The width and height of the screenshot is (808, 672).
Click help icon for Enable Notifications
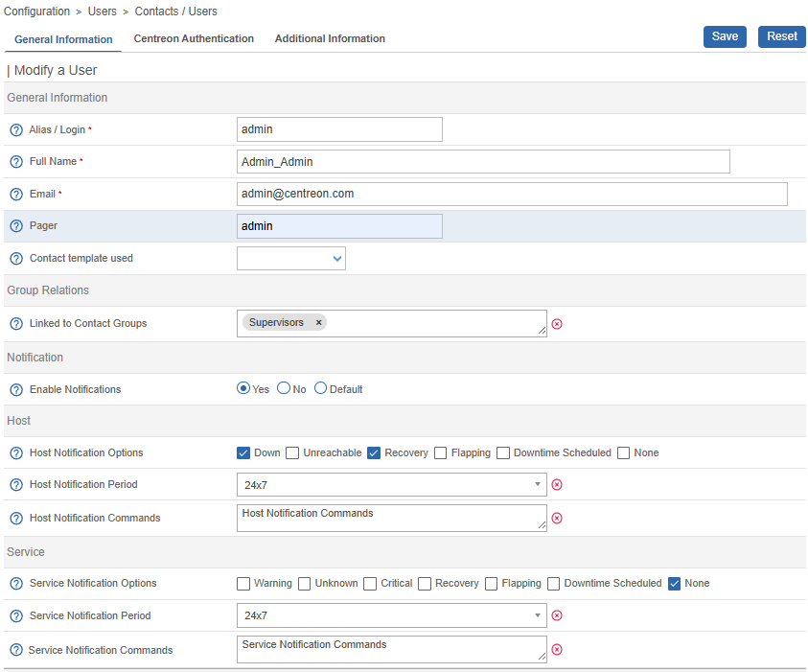coord(16,390)
